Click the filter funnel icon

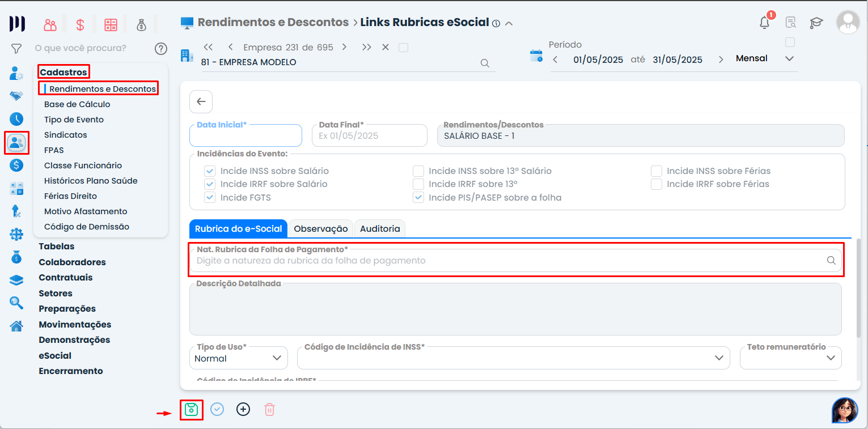point(16,49)
